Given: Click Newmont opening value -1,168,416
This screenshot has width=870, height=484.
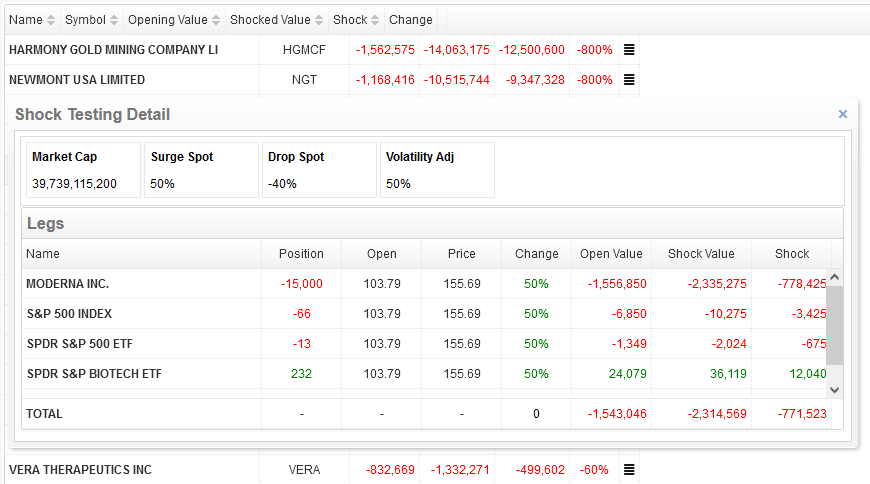Looking at the screenshot, I should click(385, 80).
